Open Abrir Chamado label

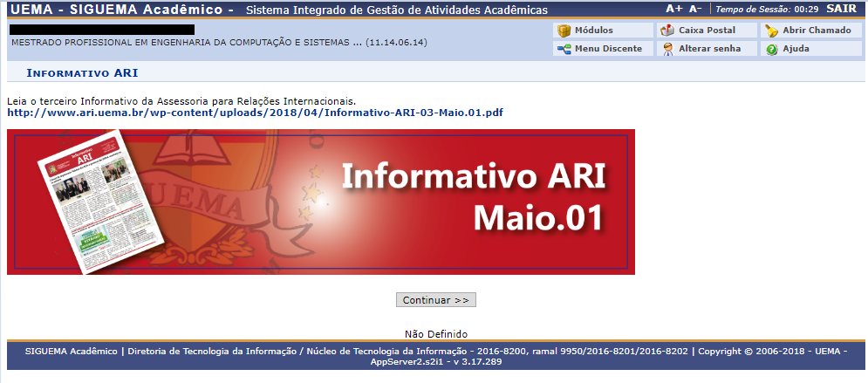coord(817,31)
